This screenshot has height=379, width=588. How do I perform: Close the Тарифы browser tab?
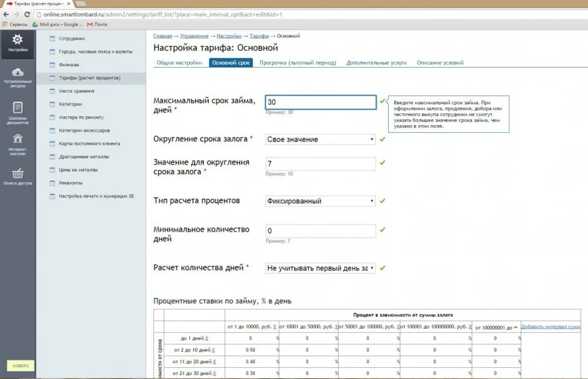pos(69,4)
